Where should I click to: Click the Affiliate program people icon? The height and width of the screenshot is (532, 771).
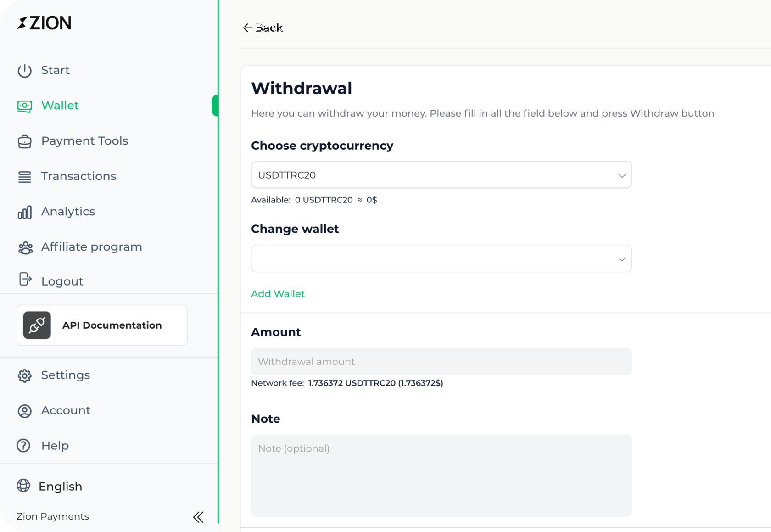click(25, 247)
